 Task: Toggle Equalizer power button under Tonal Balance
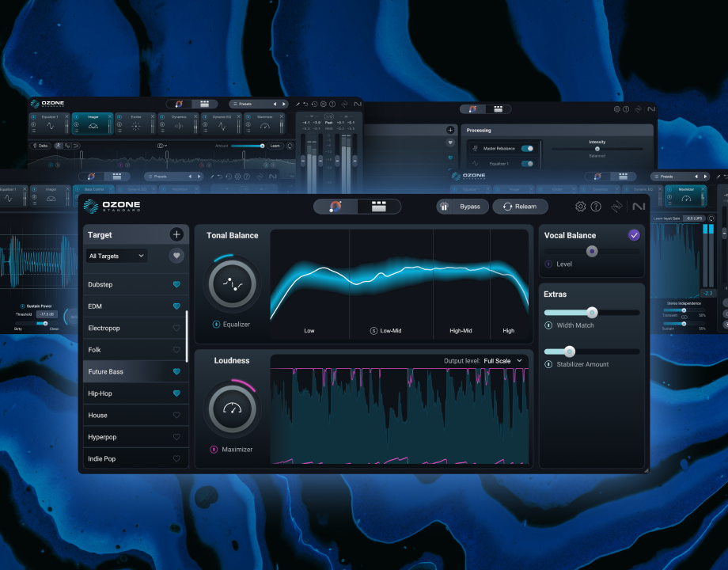pos(216,325)
